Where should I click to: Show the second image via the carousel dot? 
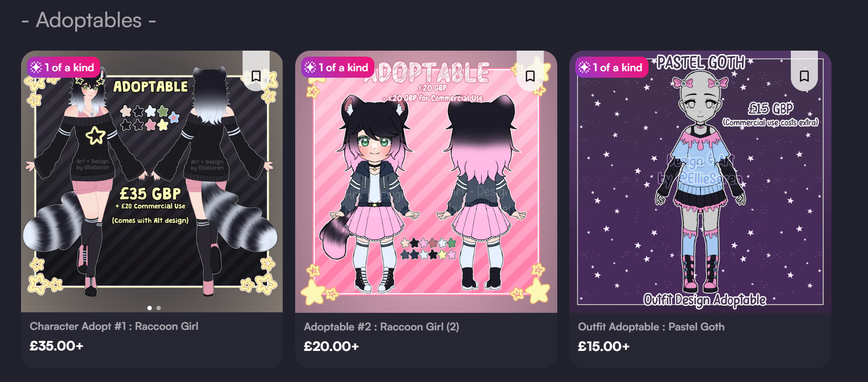158,308
